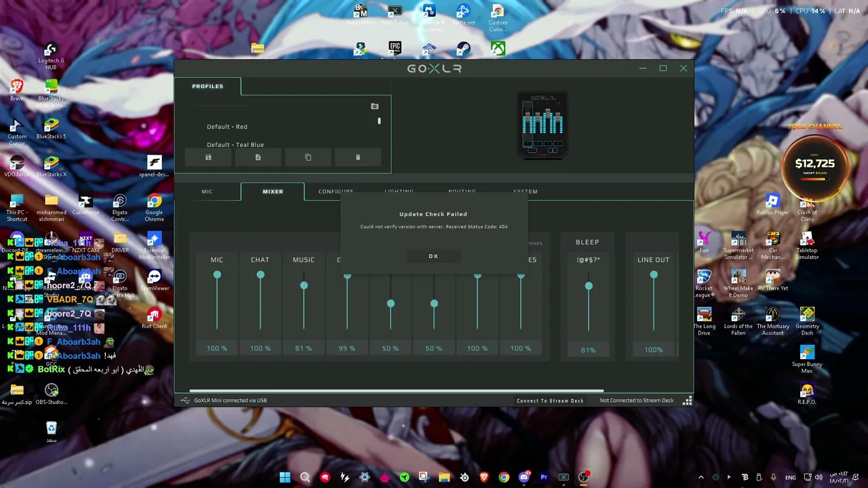
Task: Select the BlueStacks 5 desktop shortcut
Action: pos(51,129)
